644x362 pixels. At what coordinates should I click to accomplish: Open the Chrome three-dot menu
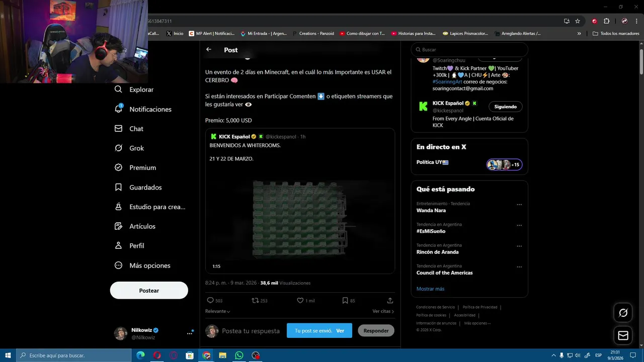(x=636, y=21)
